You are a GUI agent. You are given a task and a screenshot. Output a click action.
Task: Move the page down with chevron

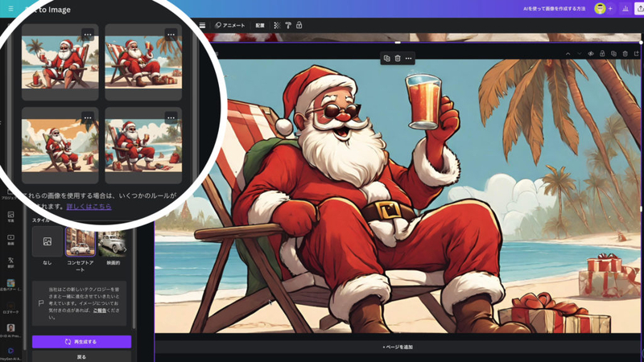point(579,54)
